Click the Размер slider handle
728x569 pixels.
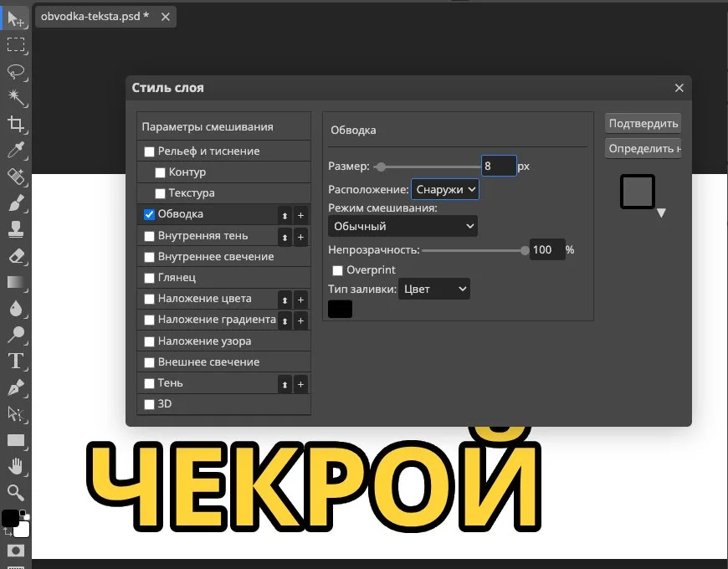pyautogui.click(x=381, y=167)
